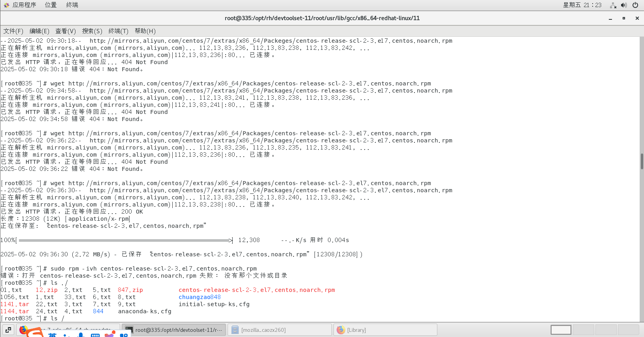Click the Firefox icon of Library window
The width and height of the screenshot is (644, 337).
341,329
